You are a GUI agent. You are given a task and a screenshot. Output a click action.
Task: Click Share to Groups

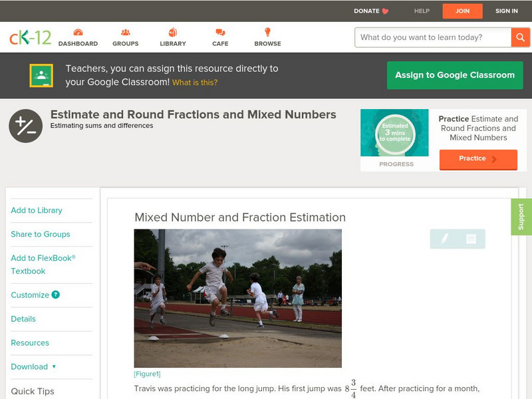[x=41, y=234]
